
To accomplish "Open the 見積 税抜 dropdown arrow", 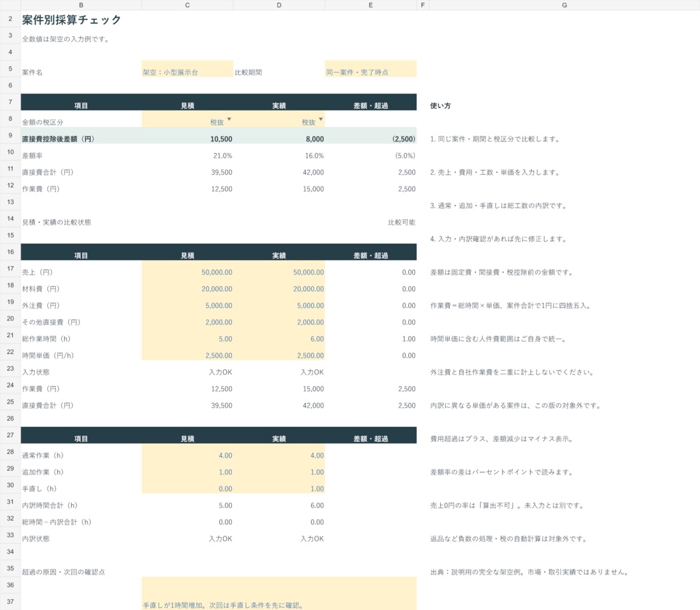I will coord(229,119).
